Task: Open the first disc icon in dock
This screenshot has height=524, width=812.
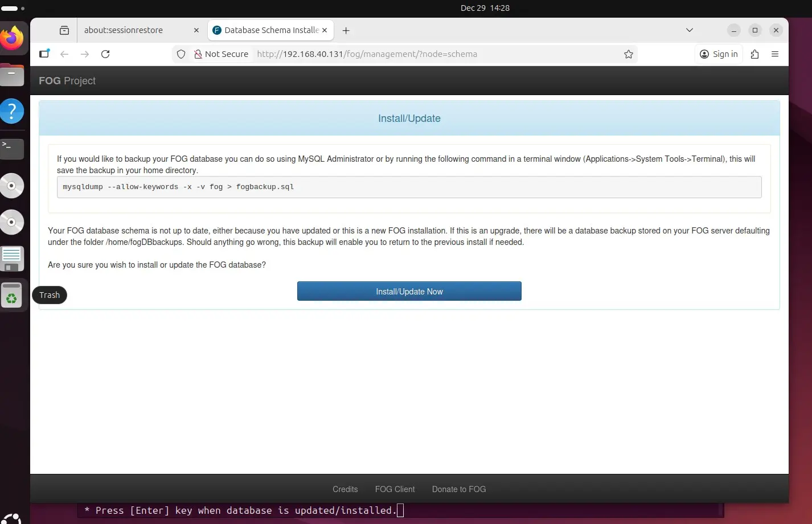Action: tap(12, 186)
